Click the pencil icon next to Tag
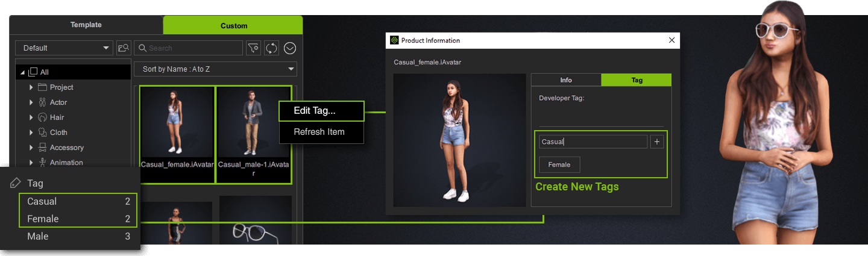This screenshot has height=256, width=868. (16, 183)
